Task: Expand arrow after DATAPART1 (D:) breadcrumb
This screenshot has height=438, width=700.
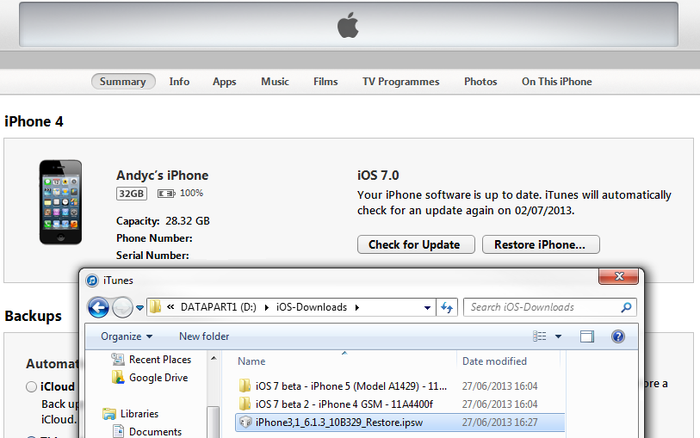Action: point(267,308)
